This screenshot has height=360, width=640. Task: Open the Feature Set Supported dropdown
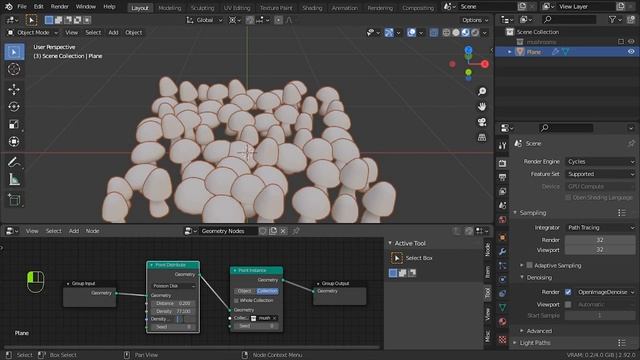coord(600,174)
